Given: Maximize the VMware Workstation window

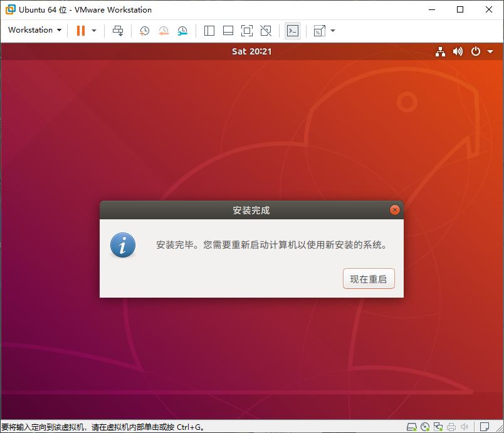Looking at the screenshot, I should [x=460, y=9].
